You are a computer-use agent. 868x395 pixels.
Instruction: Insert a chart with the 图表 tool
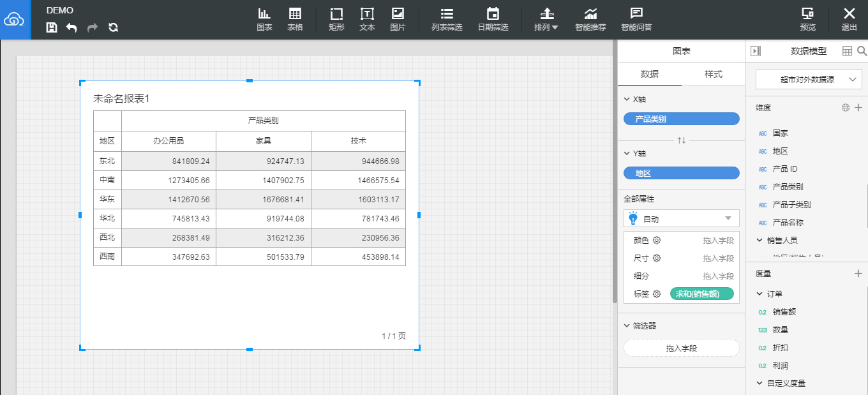[264, 20]
